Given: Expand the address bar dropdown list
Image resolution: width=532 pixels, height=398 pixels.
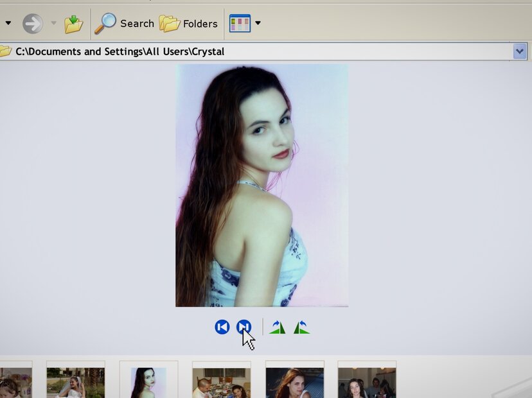Looking at the screenshot, I should click(x=520, y=51).
